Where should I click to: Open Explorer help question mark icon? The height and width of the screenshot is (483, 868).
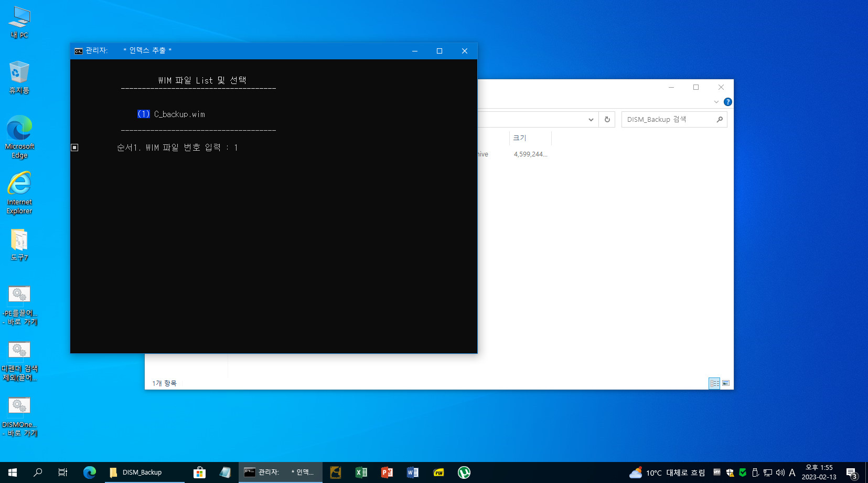728,102
